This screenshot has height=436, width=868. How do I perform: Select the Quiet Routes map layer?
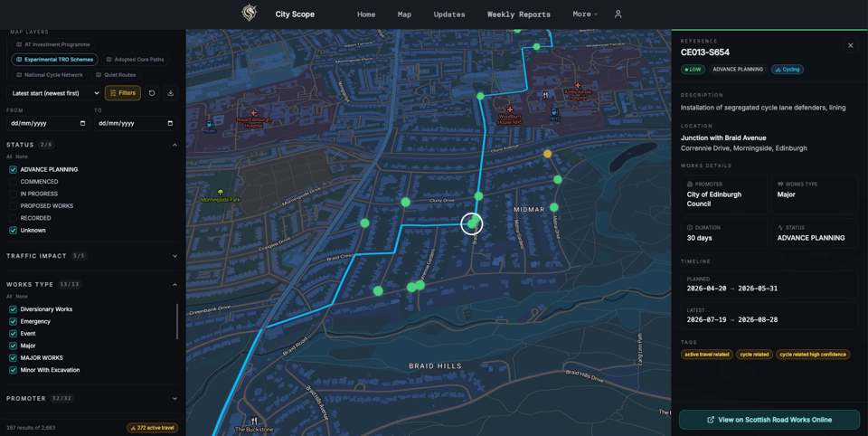116,75
